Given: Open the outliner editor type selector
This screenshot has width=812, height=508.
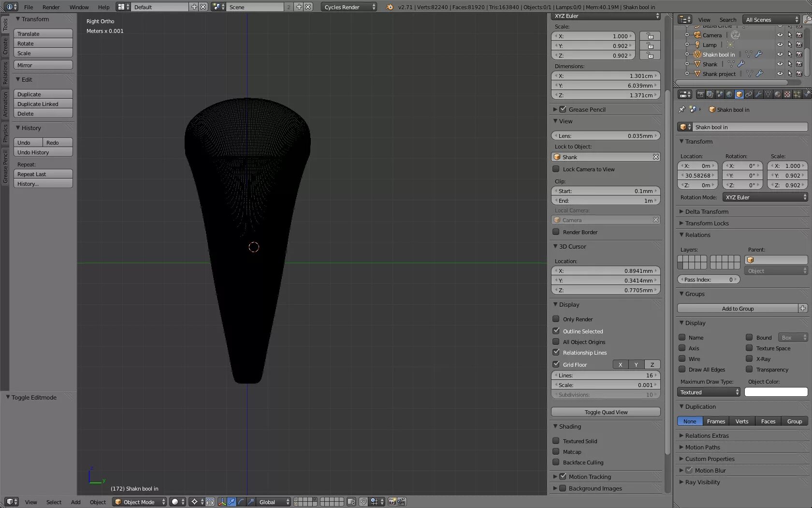Looking at the screenshot, I should click(685, 19).
